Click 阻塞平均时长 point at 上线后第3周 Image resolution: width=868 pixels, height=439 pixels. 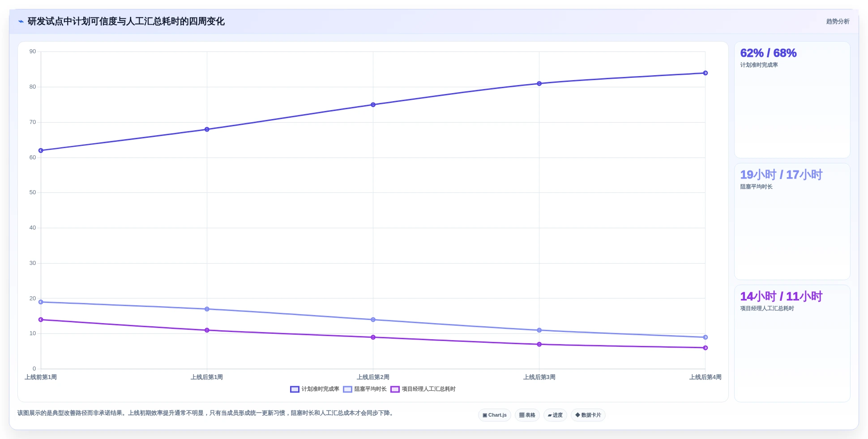tap(539, 330)
